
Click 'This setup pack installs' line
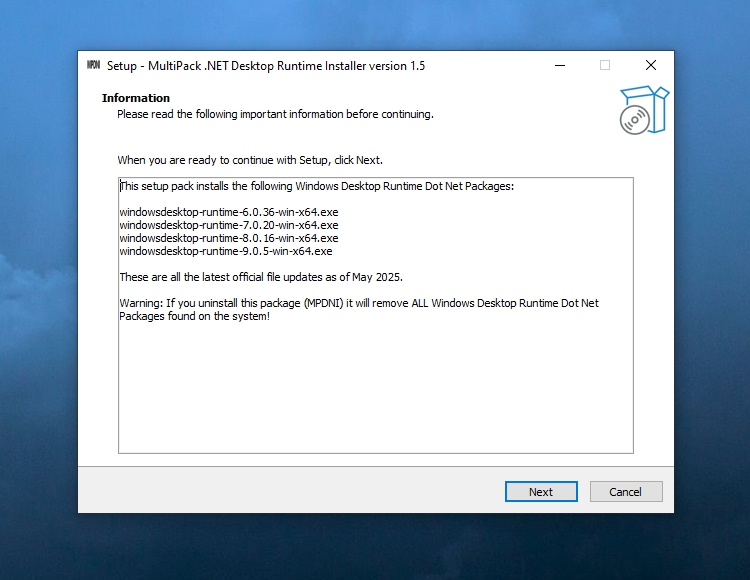point(317,186)
